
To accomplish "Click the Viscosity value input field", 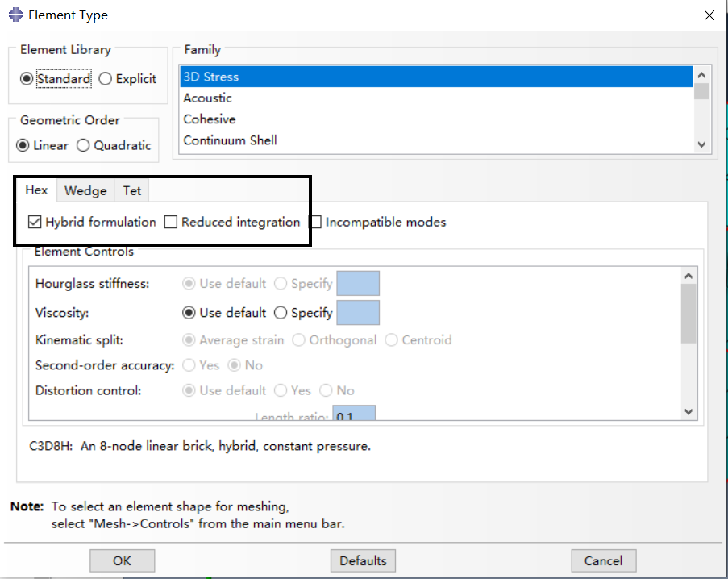I will pyautogui.click(x=357, y=313).
